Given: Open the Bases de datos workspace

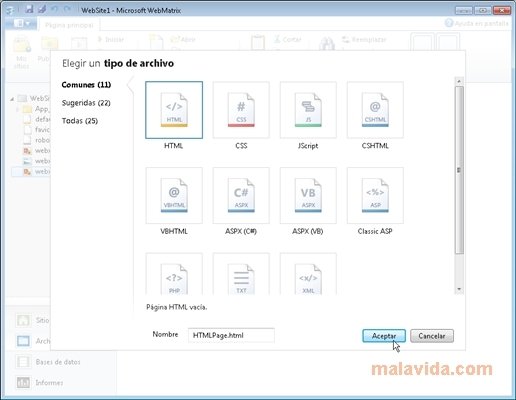Looking at the screenshot, I should point(49,362).
